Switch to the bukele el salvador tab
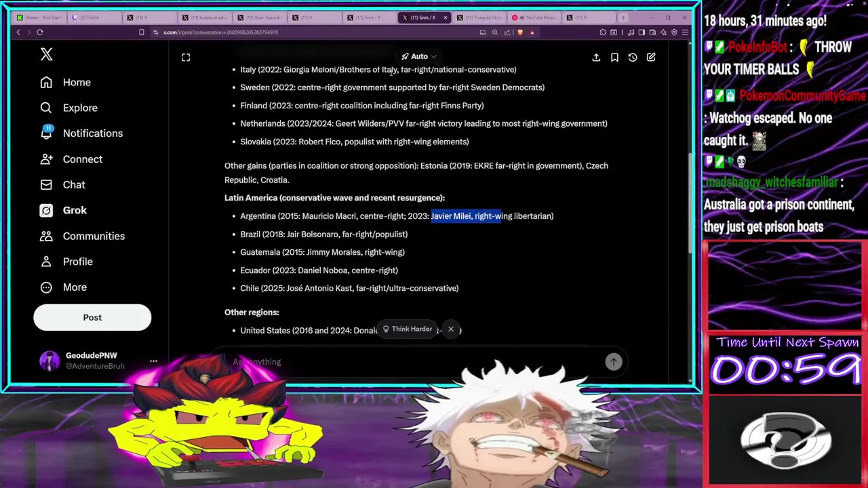Screen dimensions: 868x488 point(207,18)
